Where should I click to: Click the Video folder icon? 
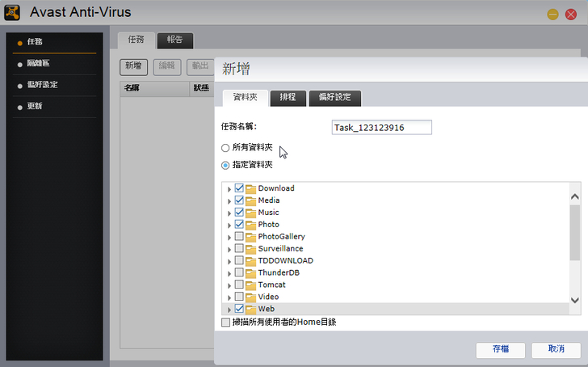[251, 297]
